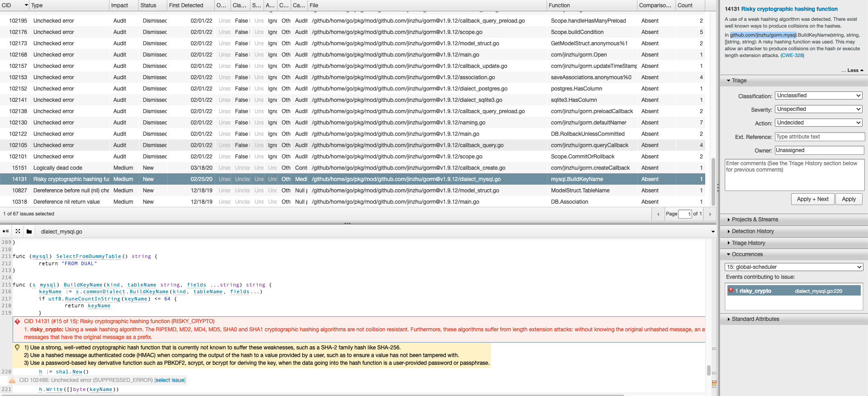Click the risky_crypto event in Occurrences
The height and width of the screenshot is (396, 868).
(x=794, y=291)
